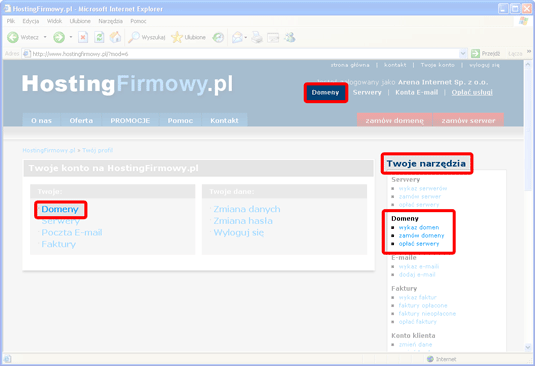Select the highlighted Domeny header tab

coord(326,92)
